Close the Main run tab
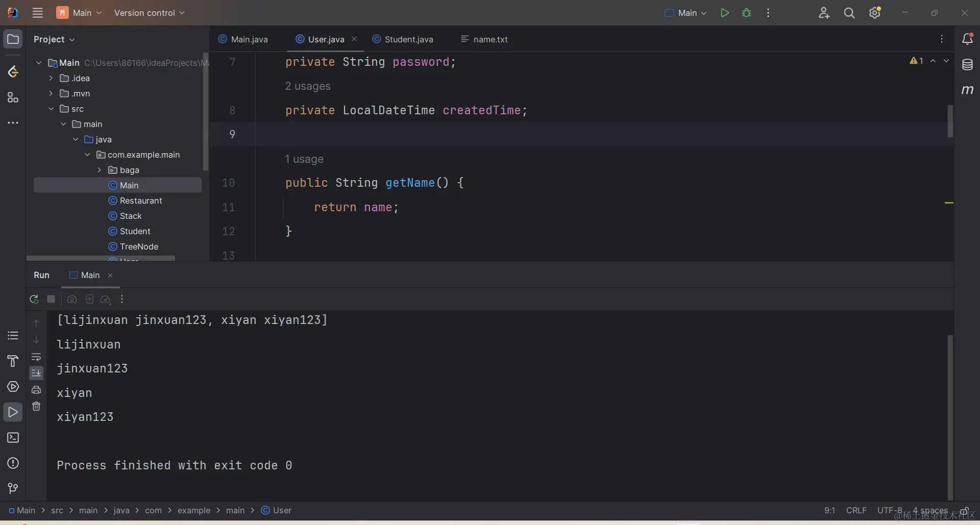 (110, 276)
